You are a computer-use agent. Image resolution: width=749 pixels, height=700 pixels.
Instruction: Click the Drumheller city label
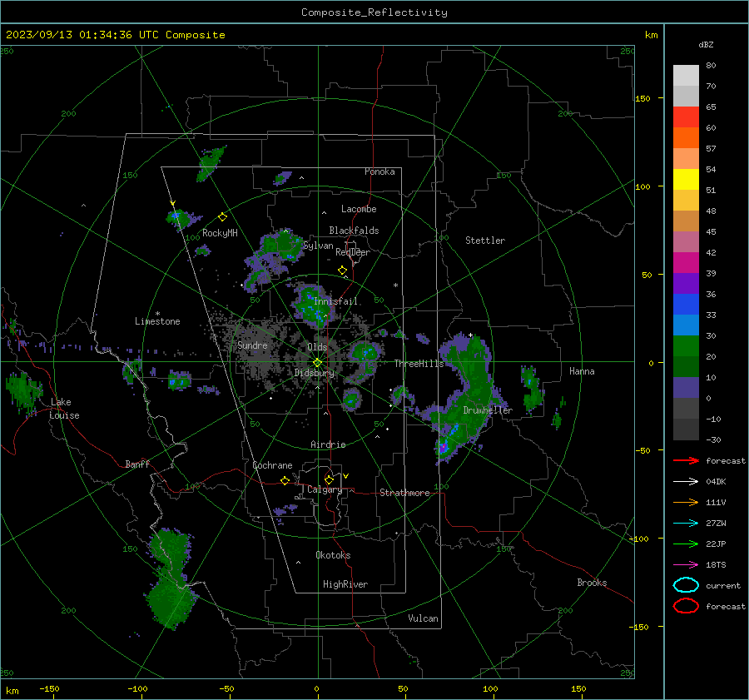click(x=488, y=410)
